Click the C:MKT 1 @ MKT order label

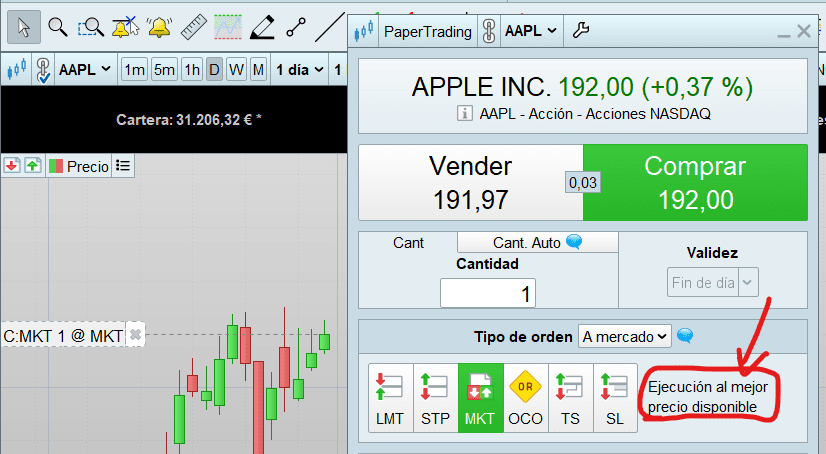pos(63,335)
